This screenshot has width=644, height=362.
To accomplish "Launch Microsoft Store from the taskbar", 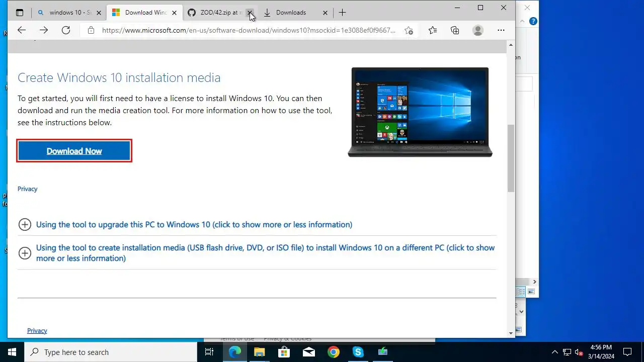I will pyautogui.click(x=284, y=352).
